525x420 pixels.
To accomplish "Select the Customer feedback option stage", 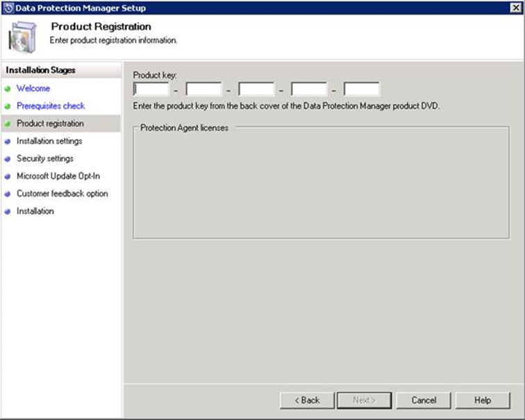I will click(62, 194).
